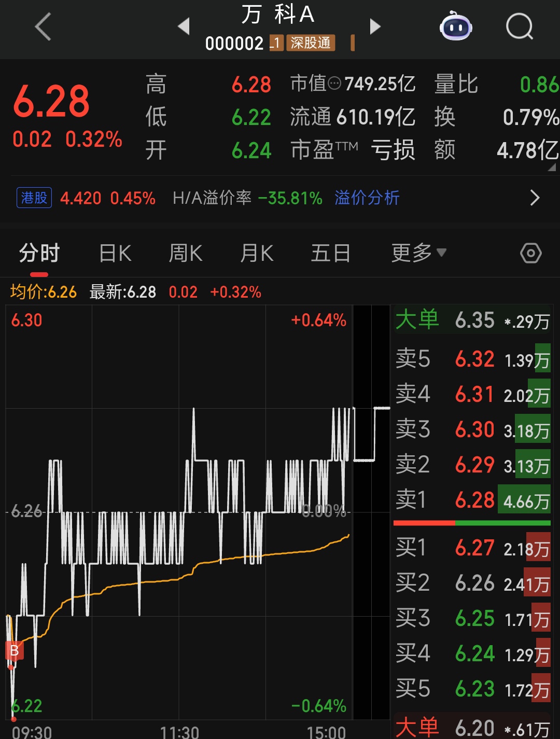Select 买2 order row at 6.26
The height and width of the screenshot is (739, 560).
point(472,583)
